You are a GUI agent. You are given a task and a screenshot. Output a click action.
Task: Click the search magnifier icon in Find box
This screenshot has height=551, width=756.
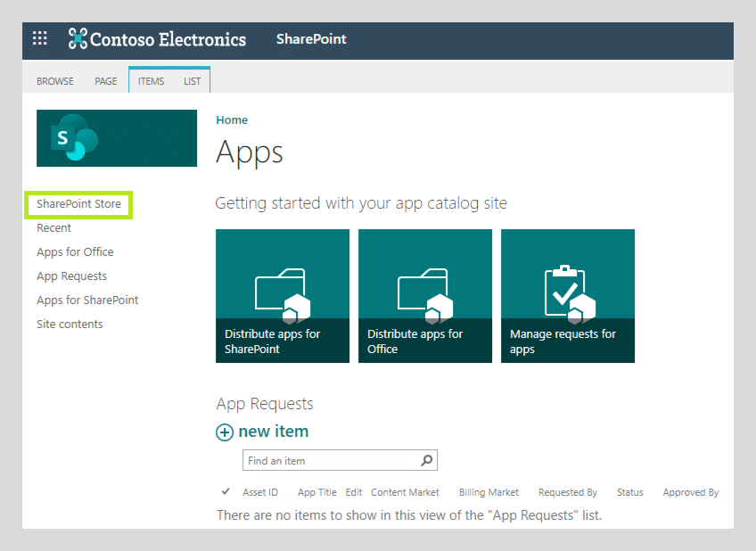tap(427, 460)
